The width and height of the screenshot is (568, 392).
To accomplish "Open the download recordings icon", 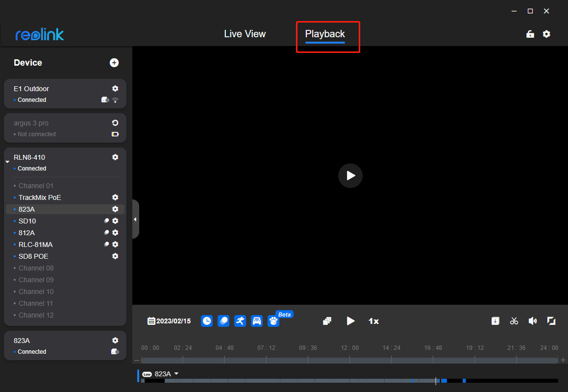I will (x=495, y=321).
